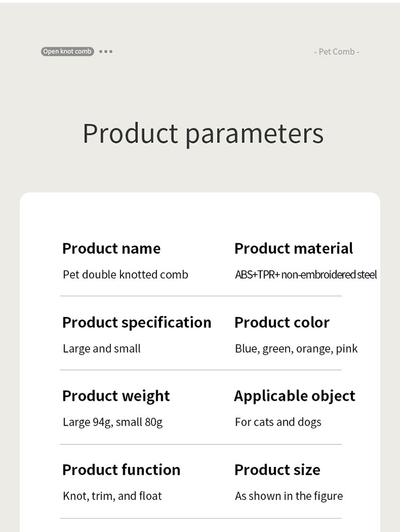The image size is (400, 532).
Task: Click the "Open knot comb" badge
Action: (x=67, y=52)
